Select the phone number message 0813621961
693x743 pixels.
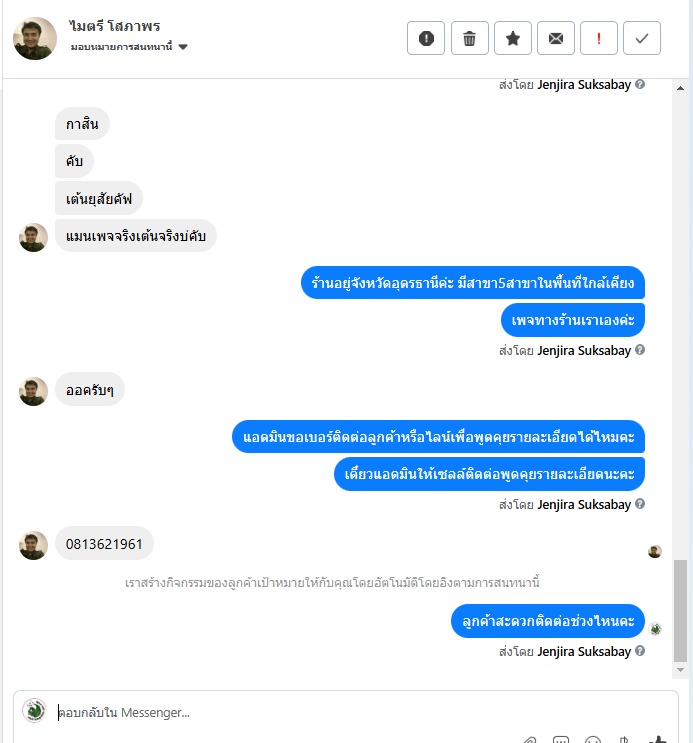[104, 544]
